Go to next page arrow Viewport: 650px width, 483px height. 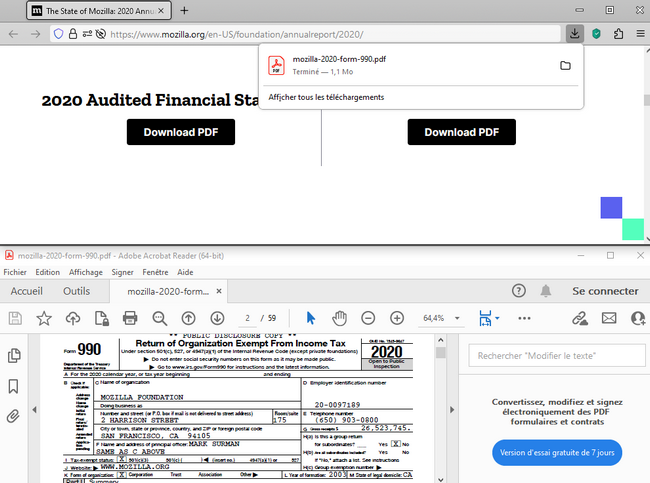(217, 318)
